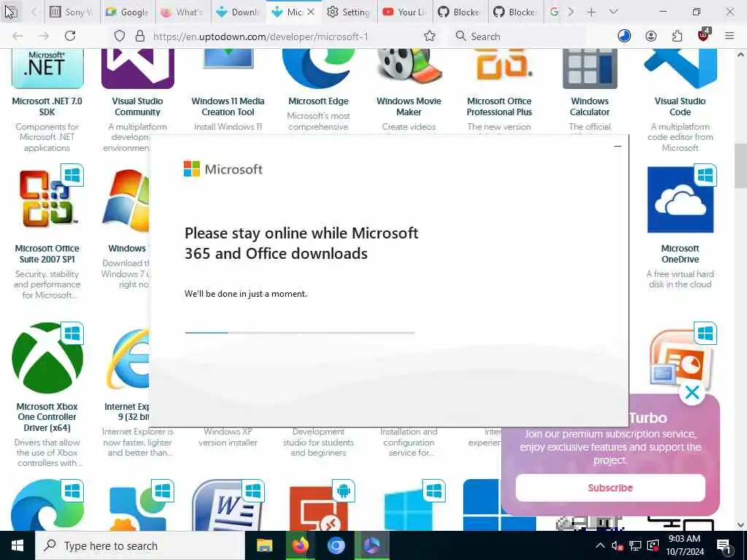The width and height of the screenshot is (747, 560).
Task: Click the Microsoft OneDrive title link
Action: [x=681, y=254]
